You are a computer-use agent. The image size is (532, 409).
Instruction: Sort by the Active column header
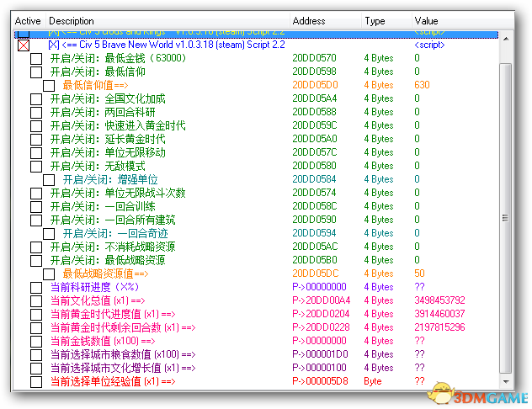pyautogui.click(x=28, y=21)
